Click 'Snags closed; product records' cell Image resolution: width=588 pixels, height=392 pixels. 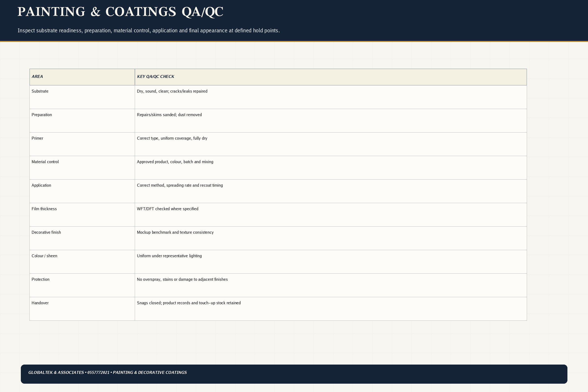pyautogui.click(x=331, y=308)
